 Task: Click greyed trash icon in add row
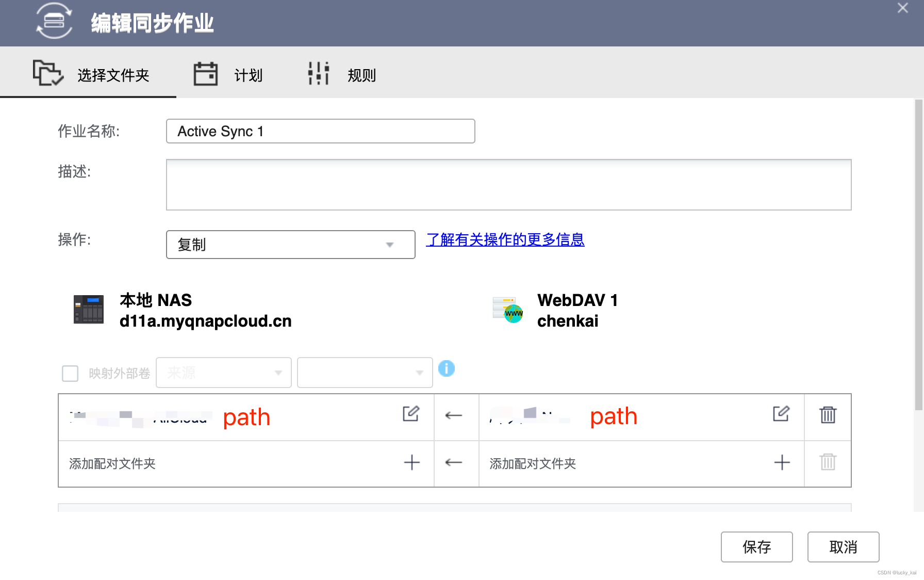click(828, 462)
